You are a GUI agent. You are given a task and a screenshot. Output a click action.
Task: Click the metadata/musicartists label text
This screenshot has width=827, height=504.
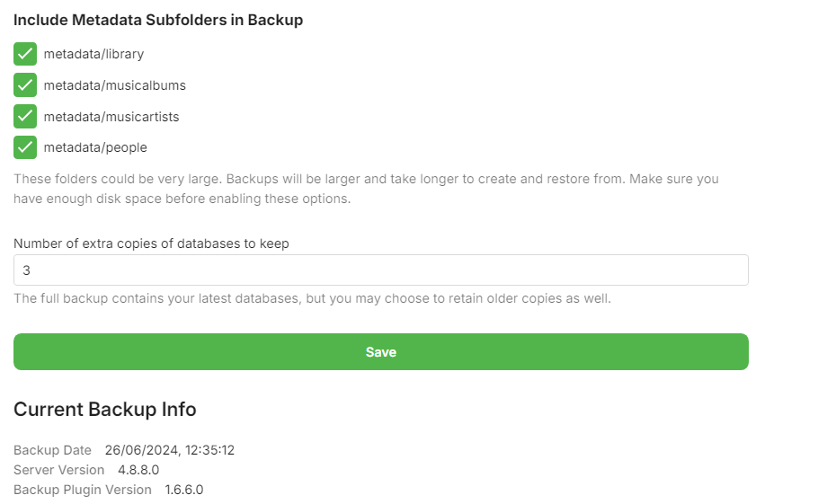pos(111,117)
